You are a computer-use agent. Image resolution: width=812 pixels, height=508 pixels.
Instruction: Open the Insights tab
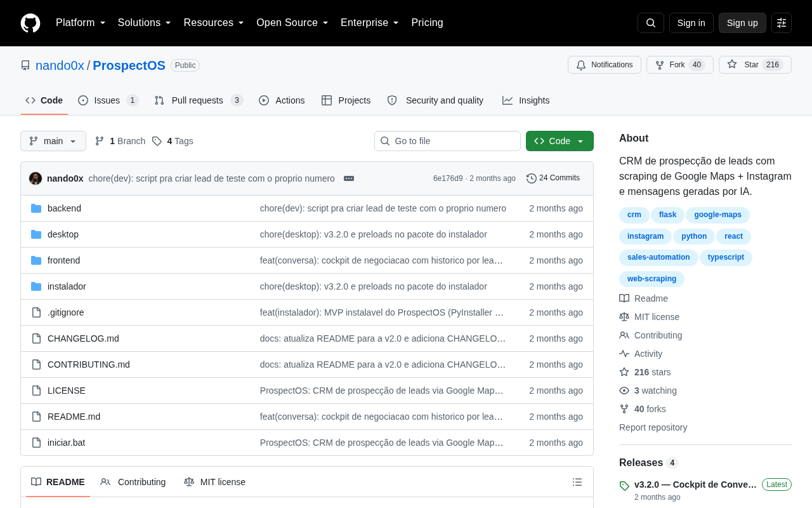(526, 100)
